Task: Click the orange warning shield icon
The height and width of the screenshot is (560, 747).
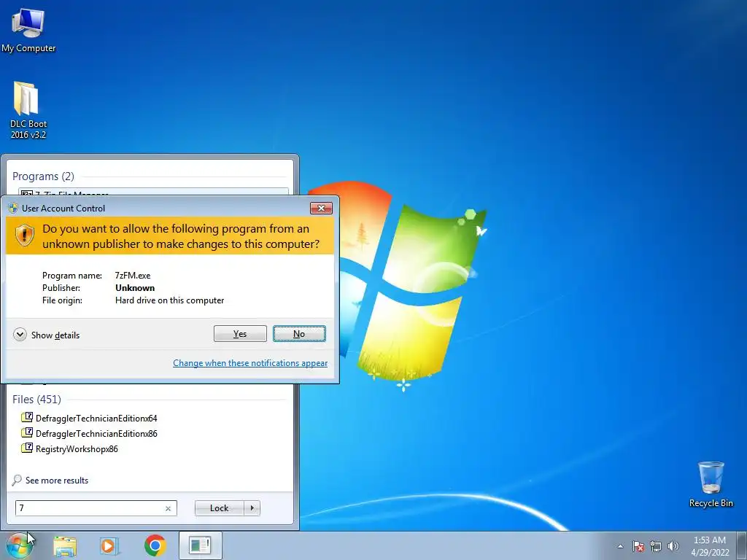Action: pyautogui.click(x=24, y=236)
